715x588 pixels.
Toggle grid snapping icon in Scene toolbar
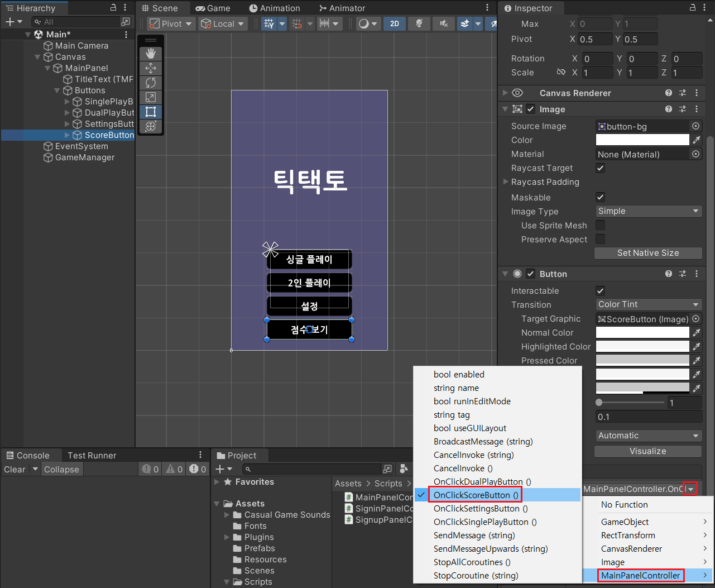[x=270, y=23]
